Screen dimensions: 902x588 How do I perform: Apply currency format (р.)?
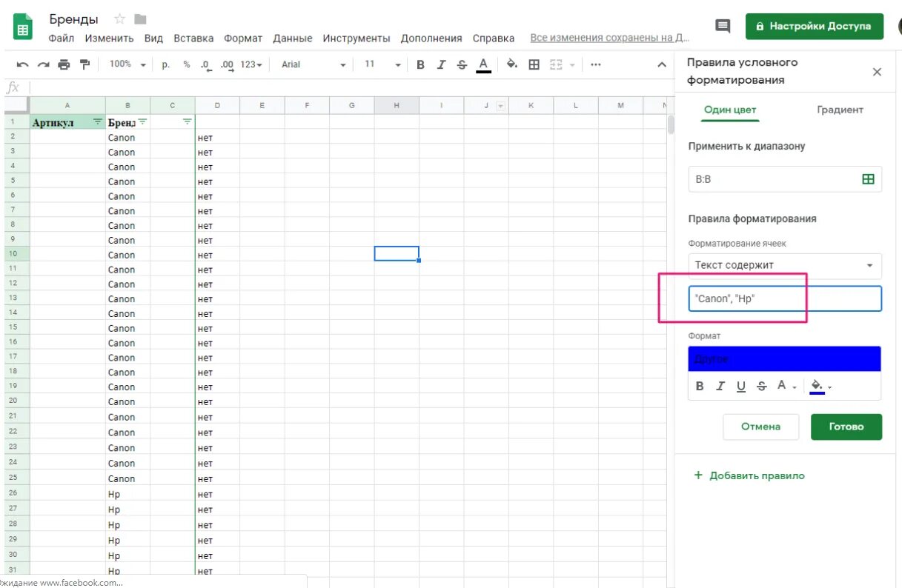click(x=165, y=65)
